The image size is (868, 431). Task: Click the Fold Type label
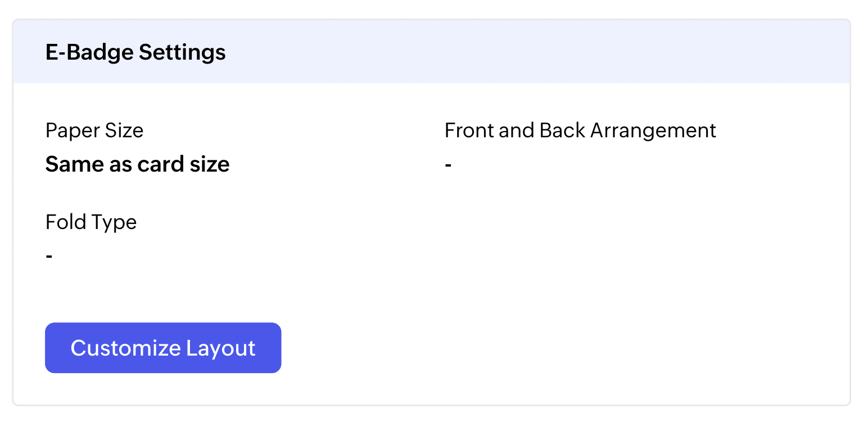[91, 222]
